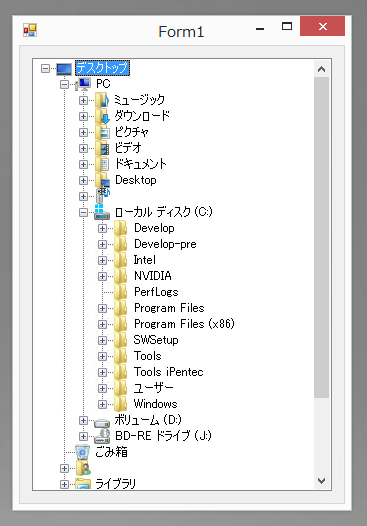Click the PC computer icon
This screenshot has width=367, height=526.
click(x=83, y=84)
